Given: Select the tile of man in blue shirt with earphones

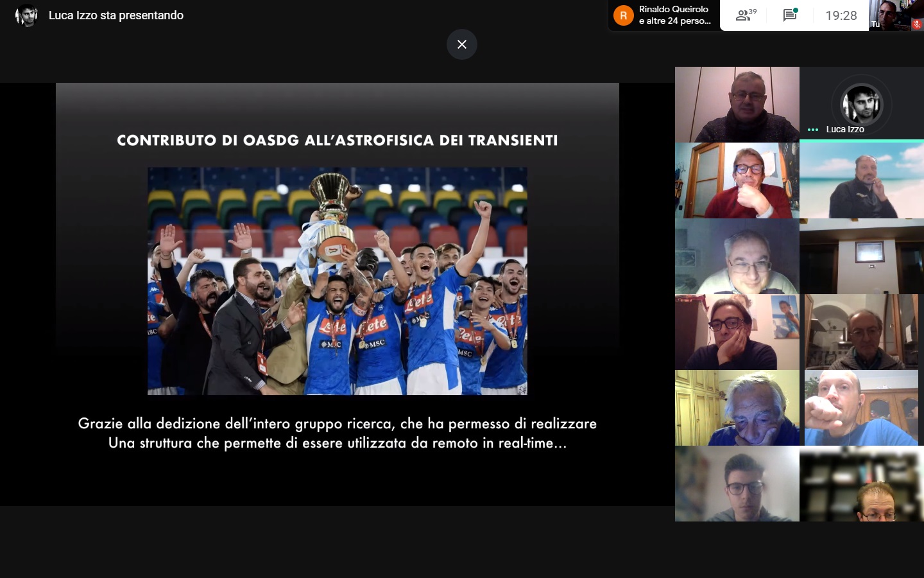Looking at the screenshot, I should pos(862,408).
